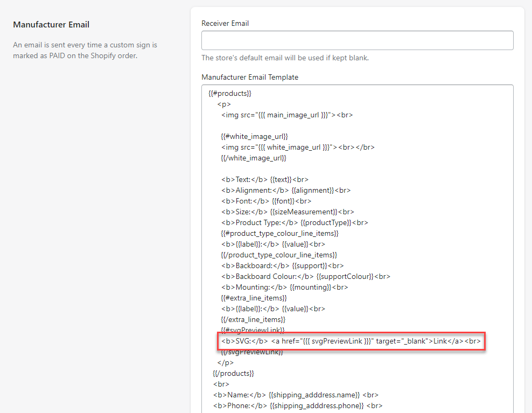
Task: Click the Manufacturer Email Template label
Action: click(249, 77)
